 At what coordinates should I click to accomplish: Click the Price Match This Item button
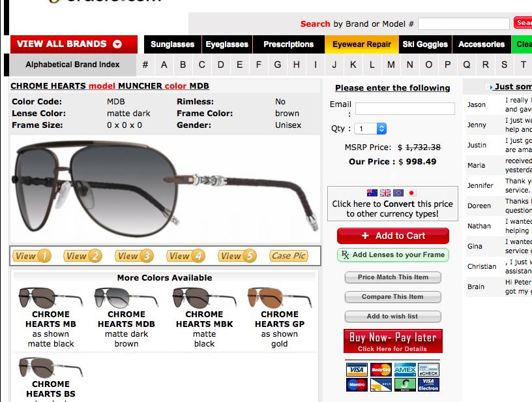click(393, 277)
